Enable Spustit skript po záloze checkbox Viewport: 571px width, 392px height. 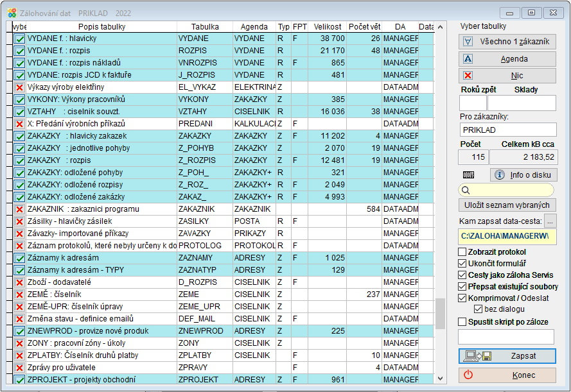pyautogui.click(x=462, y=322)
